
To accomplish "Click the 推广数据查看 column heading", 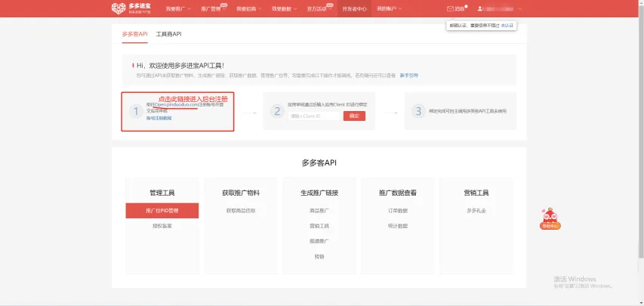I will (398, 193).
